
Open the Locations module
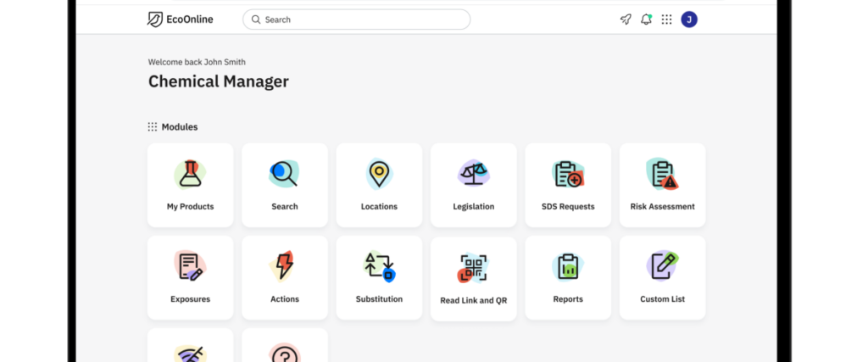(379, 185)
